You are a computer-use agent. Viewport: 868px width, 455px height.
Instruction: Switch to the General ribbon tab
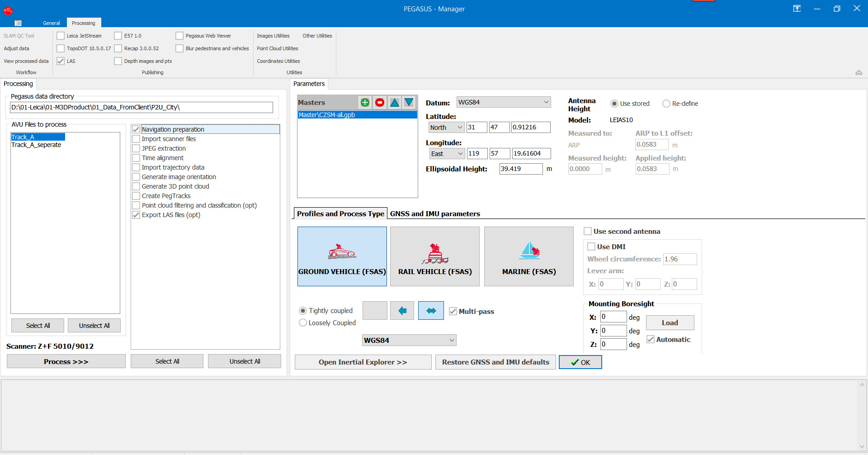point(51,23)
